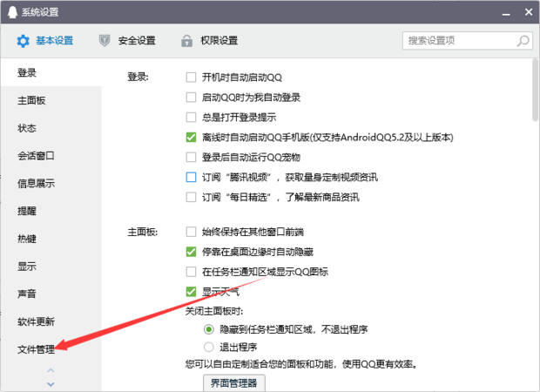Screen dimensions: 540x392
Task: Click the gear icon of 基本设置
Action: pos(23,41)
